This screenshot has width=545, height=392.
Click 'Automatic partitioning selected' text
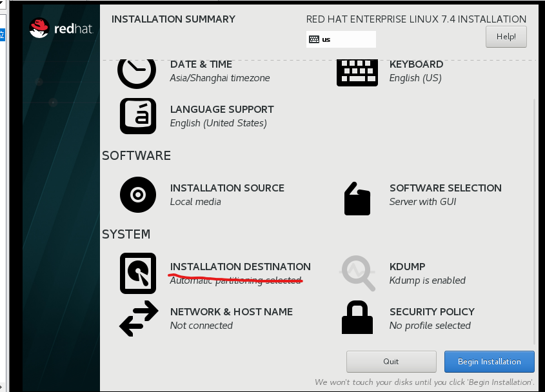click(235, 280)
